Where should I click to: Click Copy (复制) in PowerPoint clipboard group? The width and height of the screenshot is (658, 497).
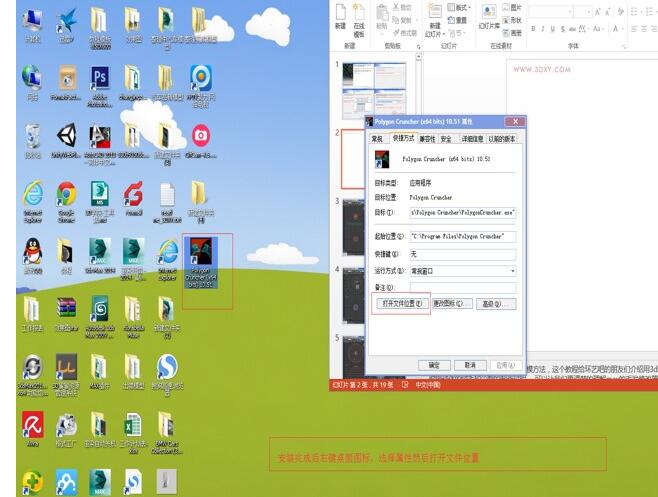click(402, 20)
